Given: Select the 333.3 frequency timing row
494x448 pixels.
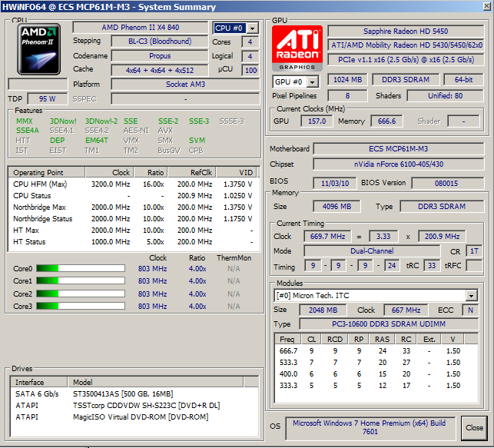Looking at the screenshot, I should click(376, 386).
